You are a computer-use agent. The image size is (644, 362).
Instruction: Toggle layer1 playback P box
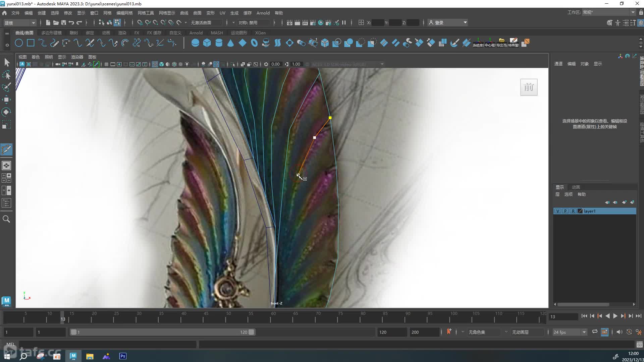point(565,211)
